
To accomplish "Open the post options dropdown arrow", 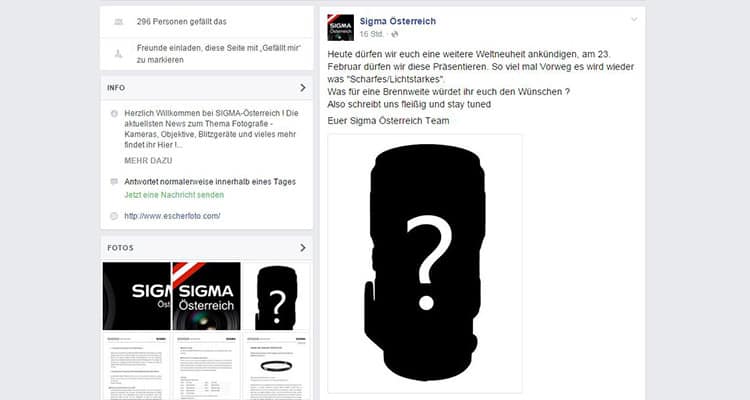I will click(634, 20).
